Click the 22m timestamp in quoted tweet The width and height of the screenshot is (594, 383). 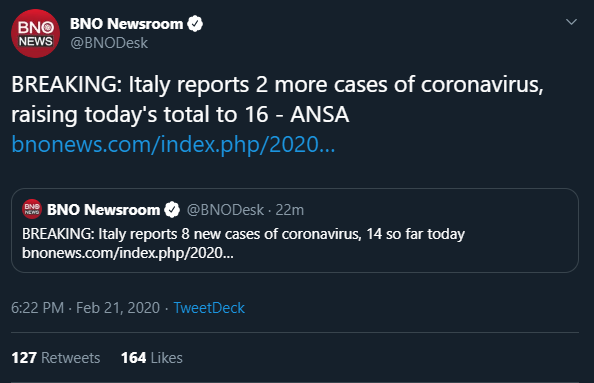289,209
